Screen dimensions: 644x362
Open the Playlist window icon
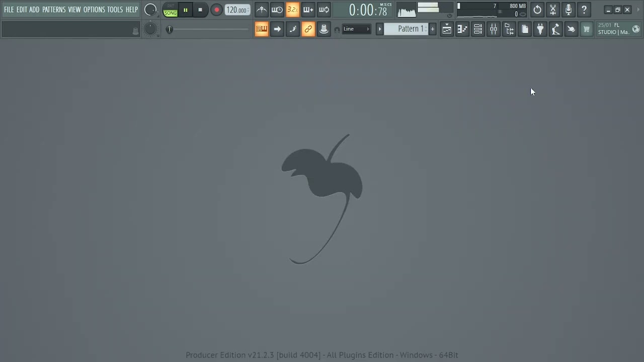point(447,29)
